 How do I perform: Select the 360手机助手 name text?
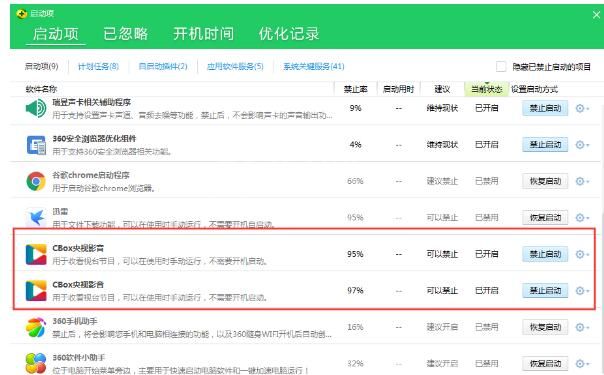[75, 321]
